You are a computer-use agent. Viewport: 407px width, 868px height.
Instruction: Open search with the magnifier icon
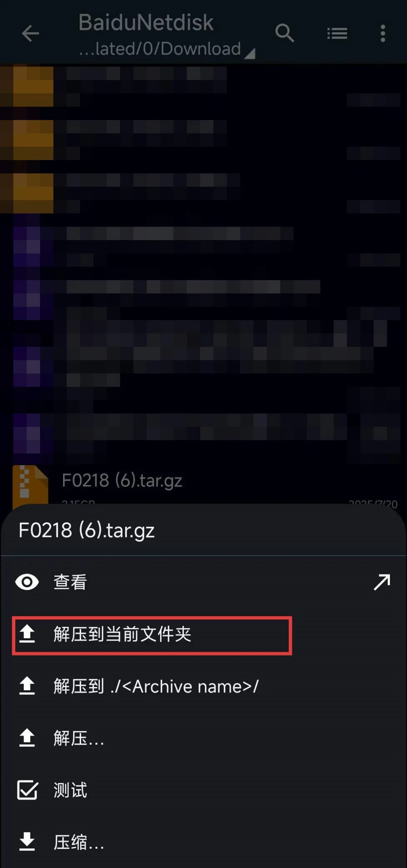(x=284, y=33)
